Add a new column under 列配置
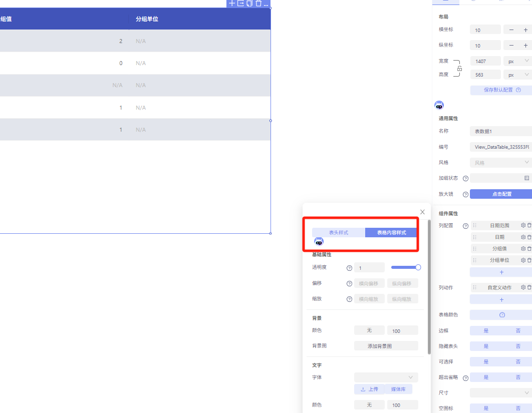This screenshot has width=532, height=413. coord(501,272)
